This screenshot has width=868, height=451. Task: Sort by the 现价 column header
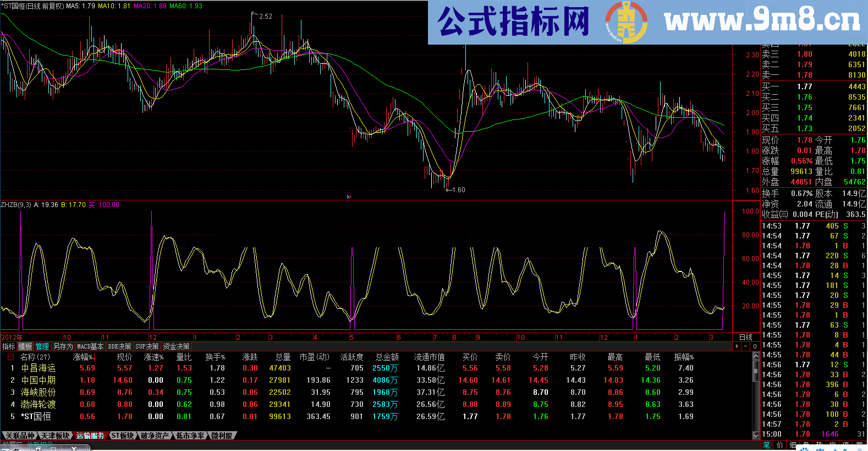[124, 357]
